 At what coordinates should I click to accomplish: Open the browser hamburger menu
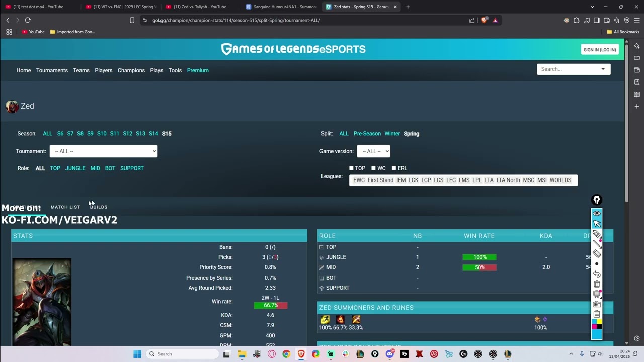point(637,20)
